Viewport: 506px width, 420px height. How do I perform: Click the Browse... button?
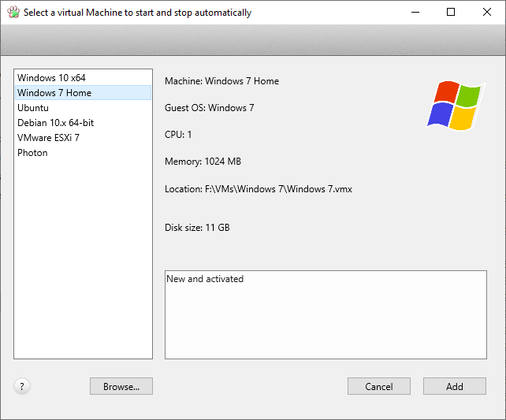point(121,386)
